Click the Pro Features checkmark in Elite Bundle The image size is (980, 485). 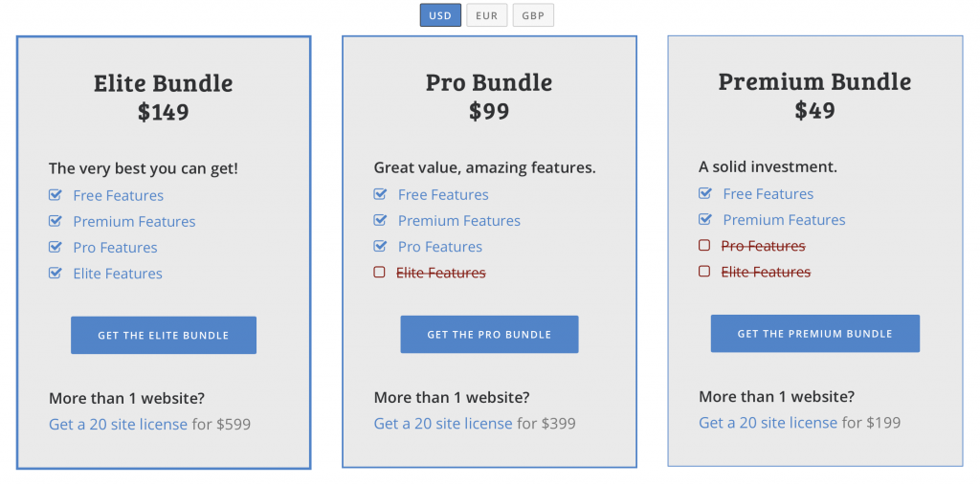(x=56, y=247)
